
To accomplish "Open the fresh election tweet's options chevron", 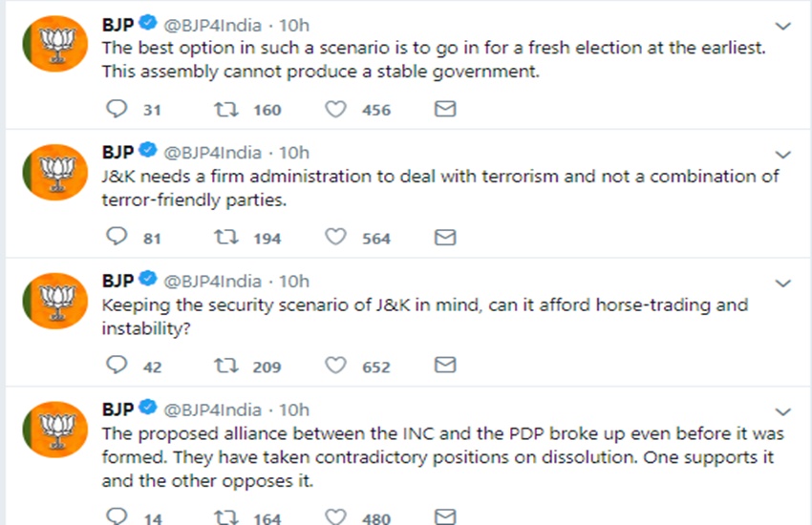I will point(782,26).
